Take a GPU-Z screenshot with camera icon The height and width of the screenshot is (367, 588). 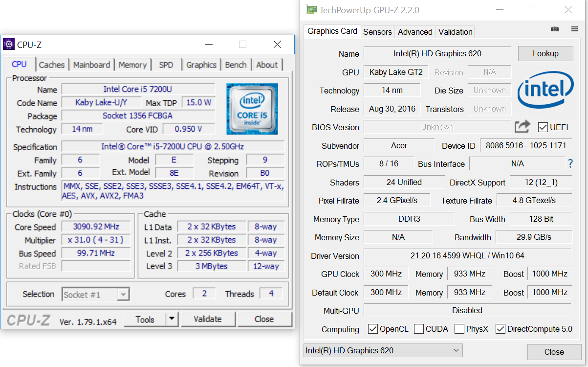click(554, 29)
